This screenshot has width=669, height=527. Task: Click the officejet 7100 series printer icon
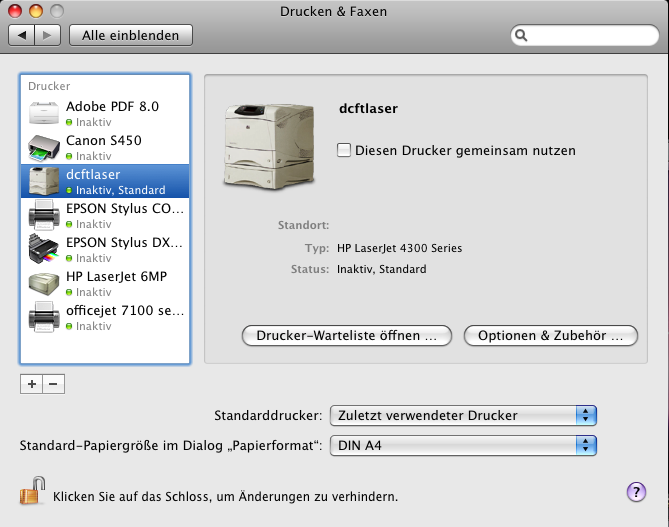coord(44,318)
